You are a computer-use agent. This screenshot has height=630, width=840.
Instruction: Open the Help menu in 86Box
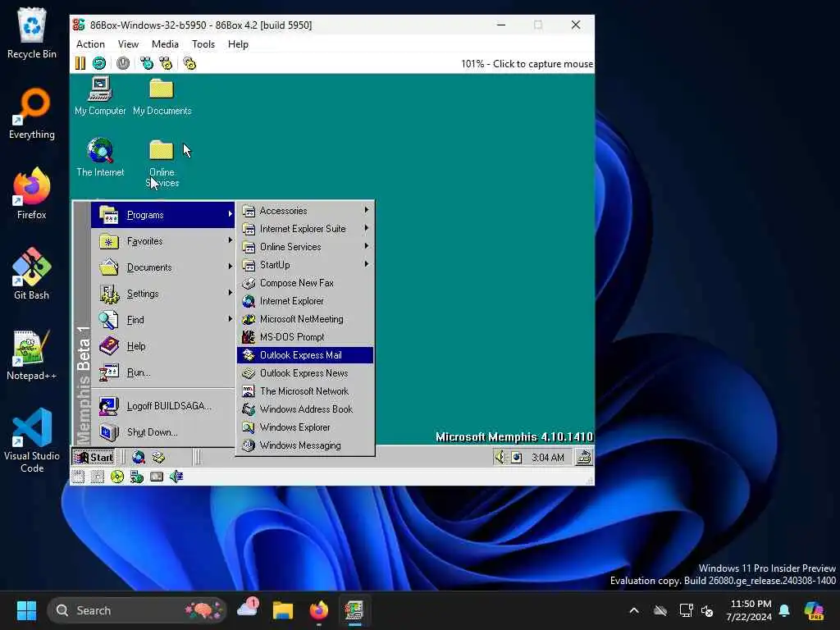[x=238, y=44]
